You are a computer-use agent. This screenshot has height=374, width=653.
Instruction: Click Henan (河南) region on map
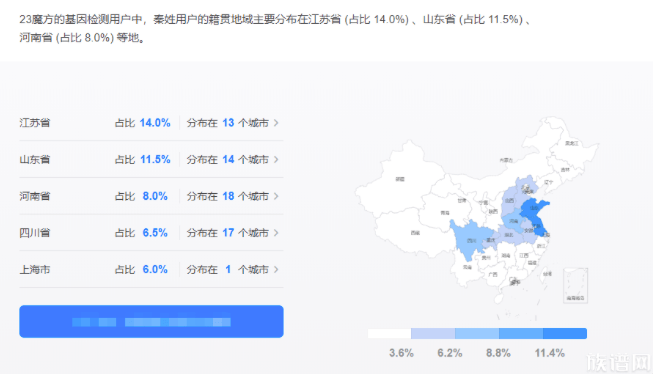[513, 222]
